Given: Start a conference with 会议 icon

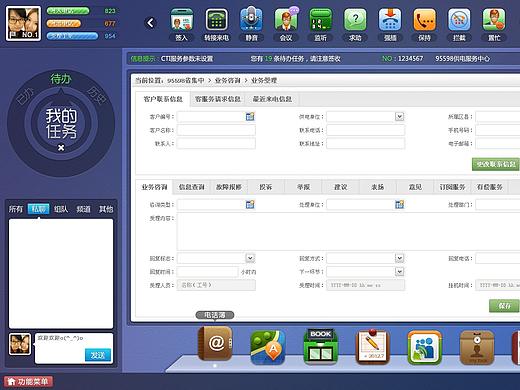Looking at the screenshot, I should (286, 20).
